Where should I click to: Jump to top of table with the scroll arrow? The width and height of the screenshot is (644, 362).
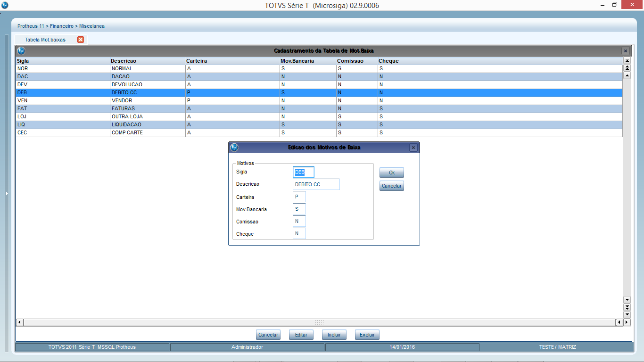[x=627, y=61]
